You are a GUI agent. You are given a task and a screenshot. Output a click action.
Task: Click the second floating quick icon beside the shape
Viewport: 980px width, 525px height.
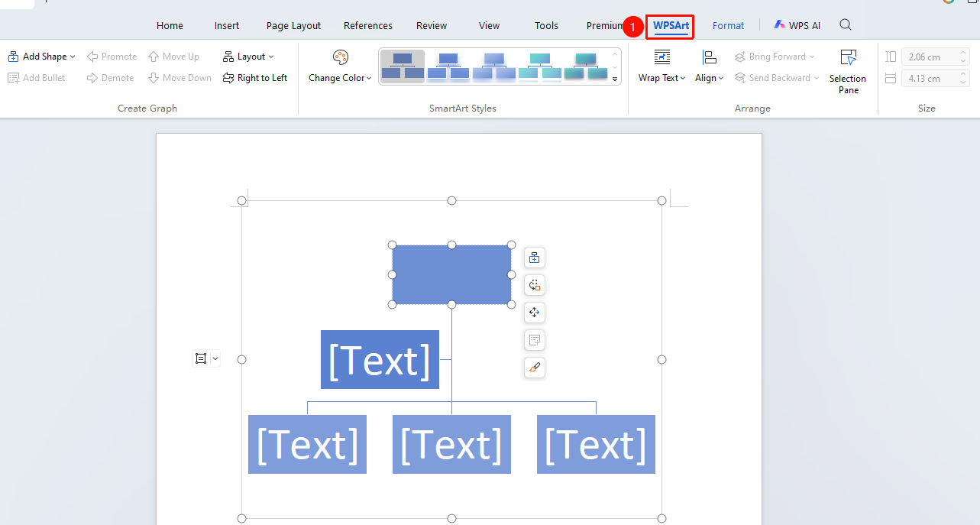tap(535, 285)
